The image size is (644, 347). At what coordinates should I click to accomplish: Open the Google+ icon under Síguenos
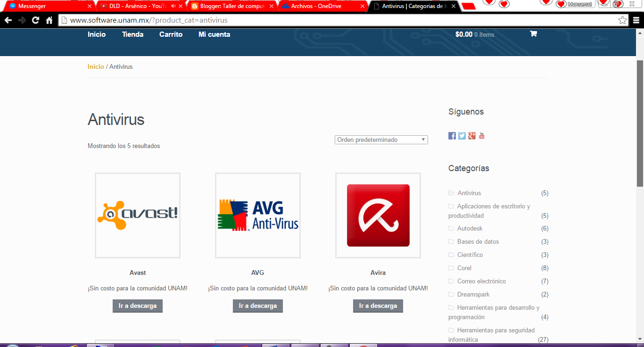472,136
